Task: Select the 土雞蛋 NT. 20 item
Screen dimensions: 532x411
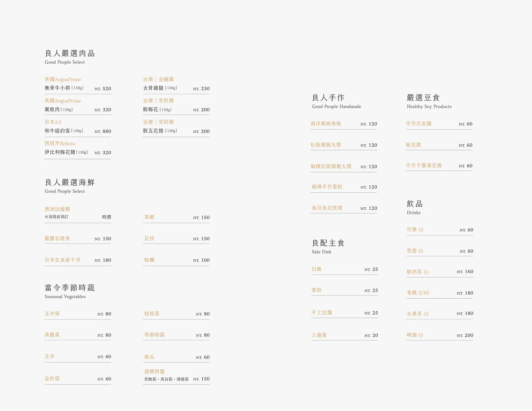Action: point(319,335)
